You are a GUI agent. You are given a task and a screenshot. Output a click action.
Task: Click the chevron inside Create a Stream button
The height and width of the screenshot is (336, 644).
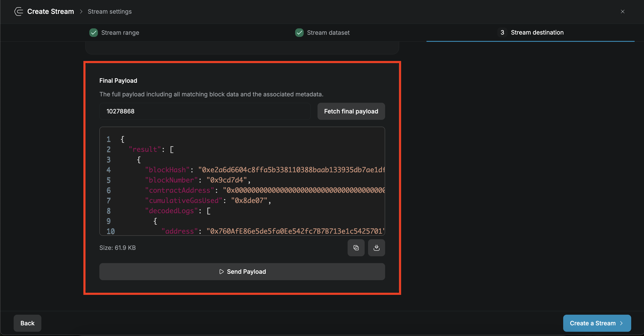click(622, 323)
